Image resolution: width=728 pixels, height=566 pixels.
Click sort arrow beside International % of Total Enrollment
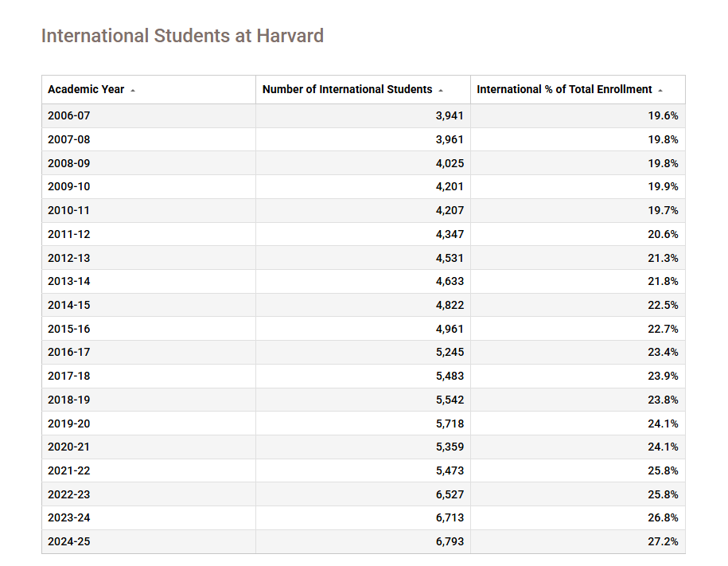[x=660, y=90]
